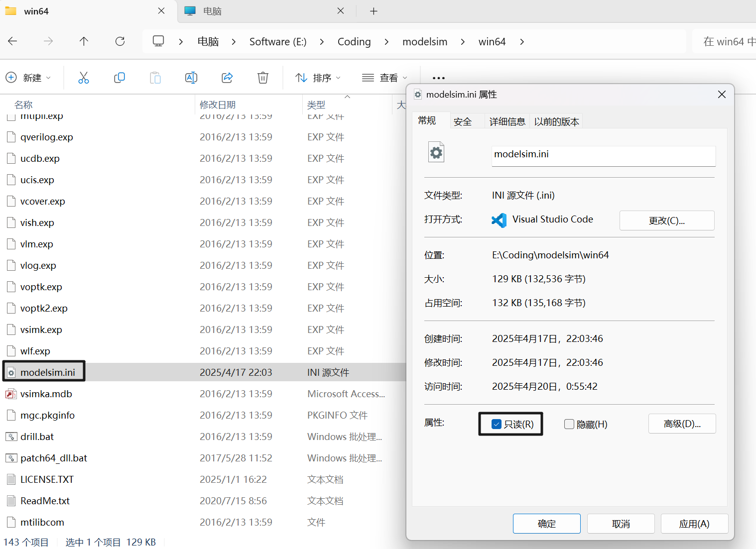The image size is (756, 549).
Task: Go up one folder level arrow
Action: pos(84,41)
